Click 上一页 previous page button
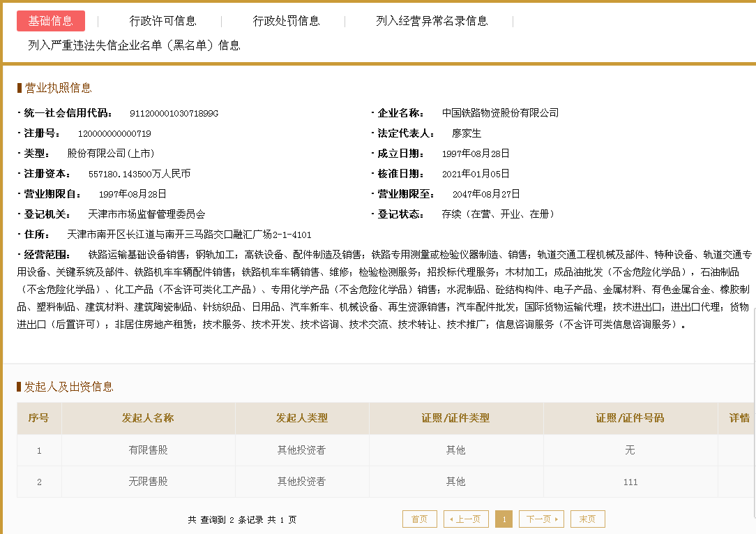The height and width of the screenshot is (534, 756). pos(466,519)
